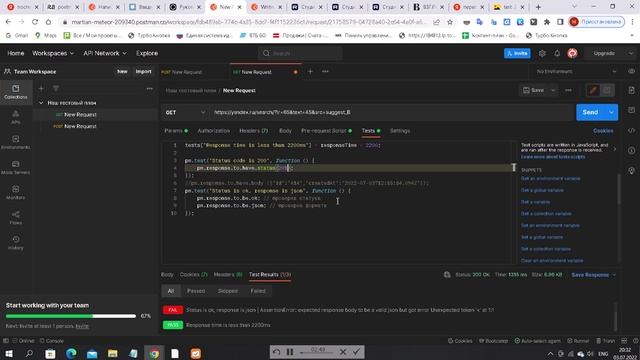Click the New button in sidebar
Screen dimensions: 640x360
122,71
